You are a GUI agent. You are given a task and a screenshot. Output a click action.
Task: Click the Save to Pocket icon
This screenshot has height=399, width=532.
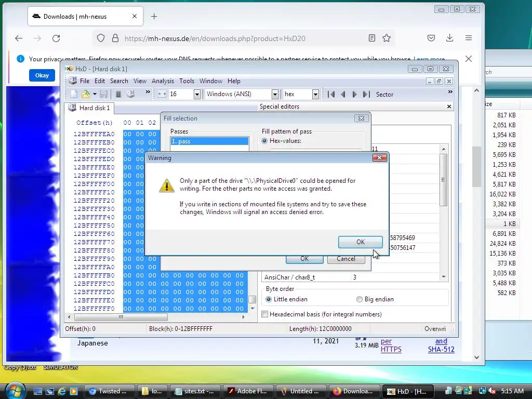click(431, 38)
